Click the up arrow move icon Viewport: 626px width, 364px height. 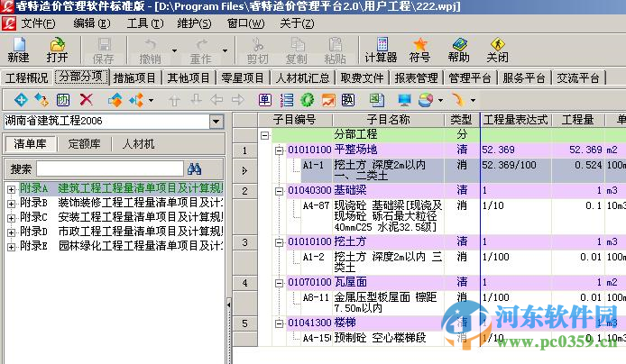[x=174, y=100]
